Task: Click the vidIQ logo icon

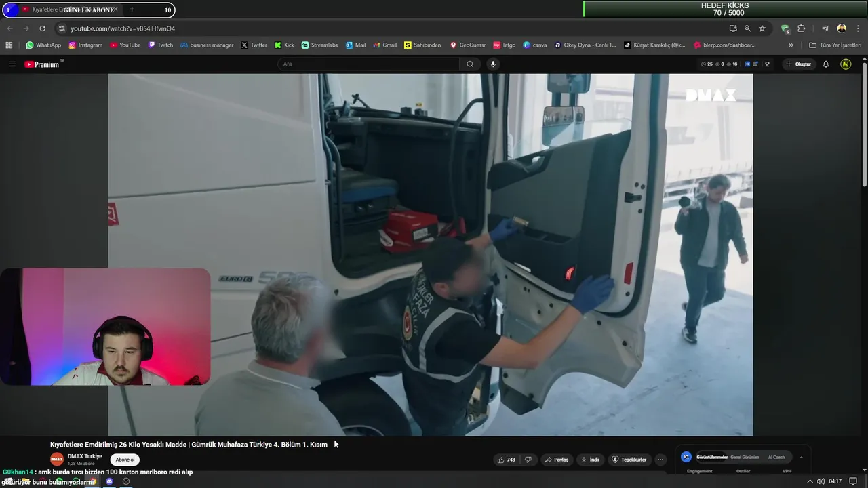Action: coord(686,457)
